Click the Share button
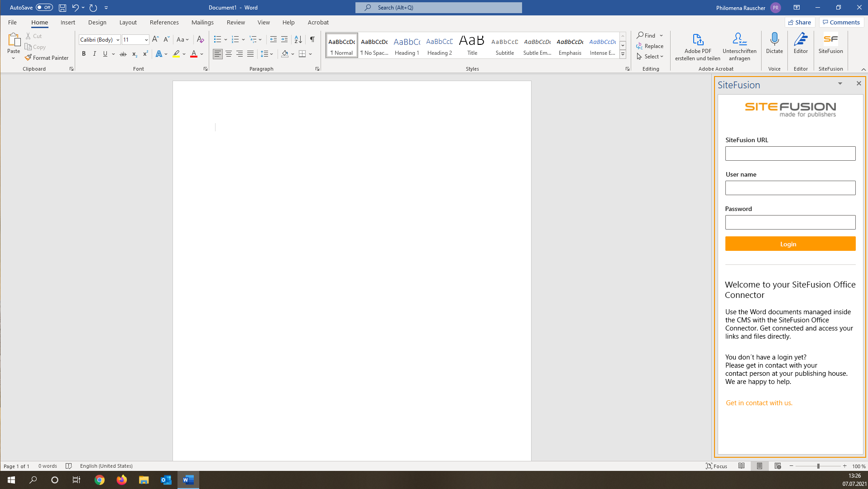Image resolution: width=868 pixels, height=489 pixels. [800, 22]
